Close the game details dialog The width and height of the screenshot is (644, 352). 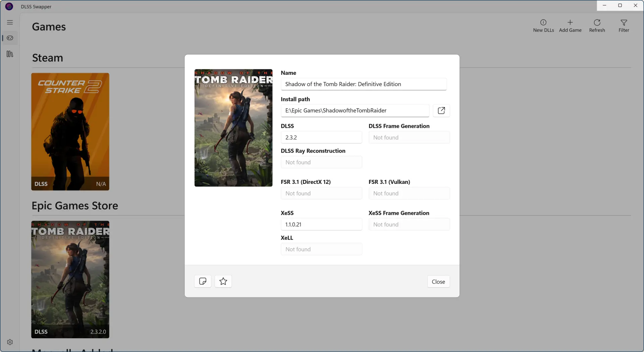pos(438,282)
